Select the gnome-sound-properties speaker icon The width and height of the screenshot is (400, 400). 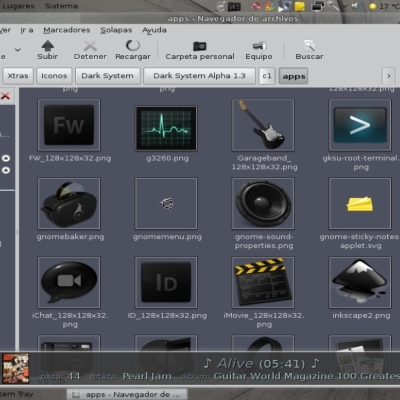click(x=263, y=204)
